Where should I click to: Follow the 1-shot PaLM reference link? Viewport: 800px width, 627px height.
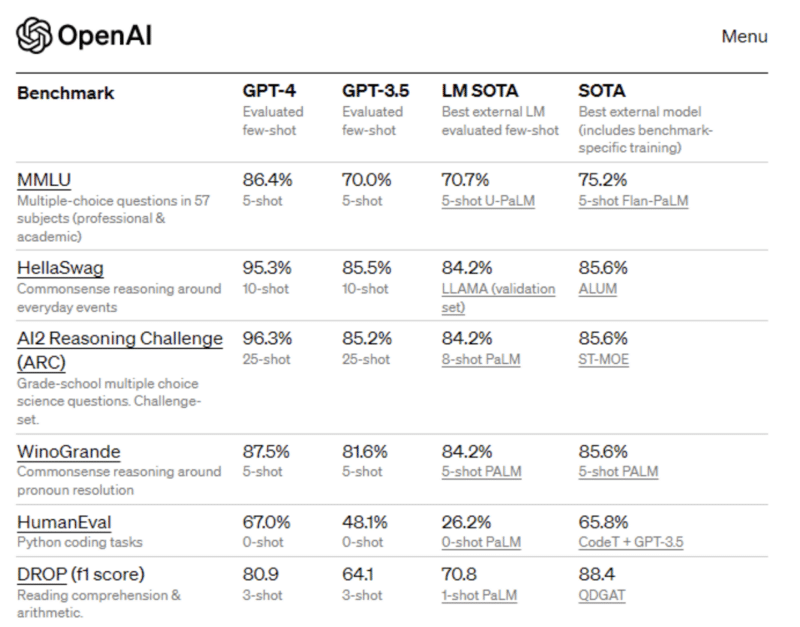[x=480, y=595]
